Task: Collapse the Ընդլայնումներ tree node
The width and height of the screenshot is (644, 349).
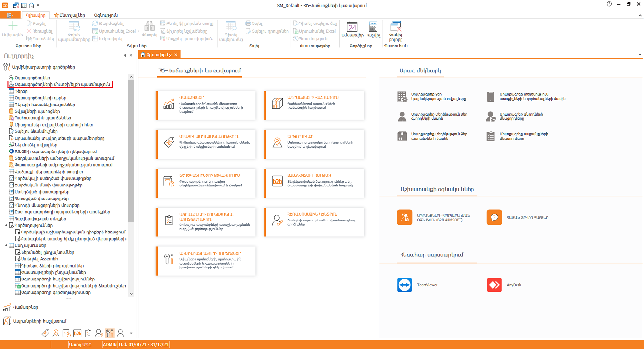Action: (x=6, y=245)
